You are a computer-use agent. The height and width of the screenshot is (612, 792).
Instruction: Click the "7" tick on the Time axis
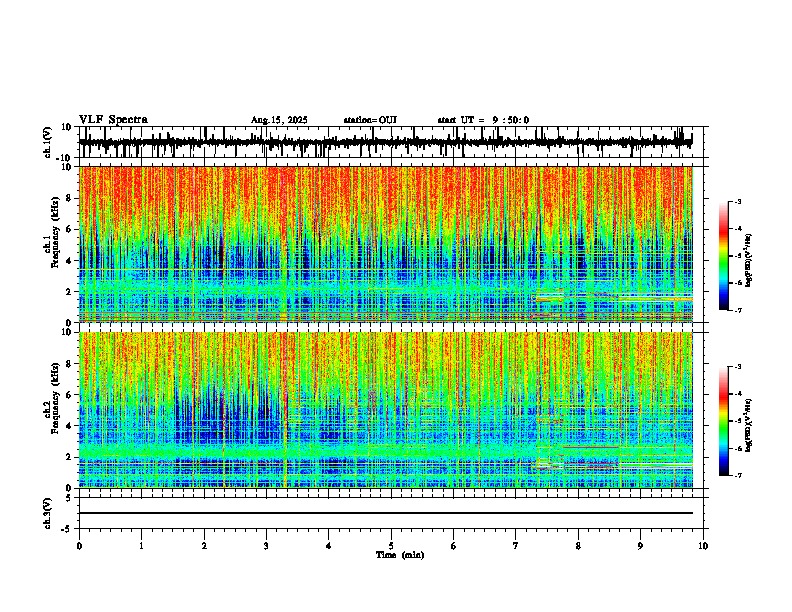pyautogui.click(x=516, y=546)
